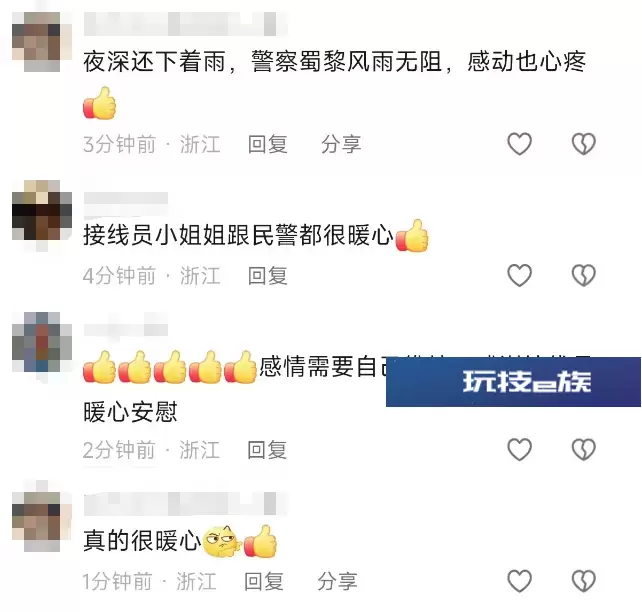Image resolution: width=642 pixels, height=612 pixels.
Task: Open avatar of first commenter
Action: coord(42,42)
